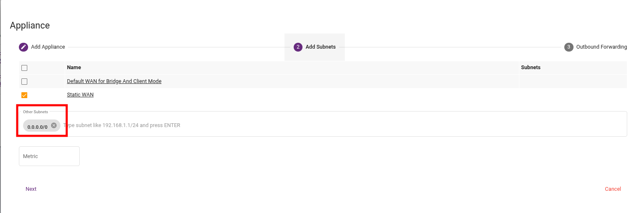Remove the 0.0.0.0/0 subnet chip via X
This screenshot has height=213, width=644.
(54, 125)
